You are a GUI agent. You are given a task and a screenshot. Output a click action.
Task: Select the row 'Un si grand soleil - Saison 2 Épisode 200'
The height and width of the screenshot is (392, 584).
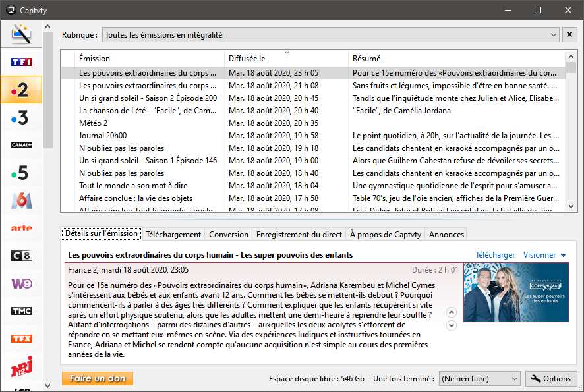click(x=313, y=98)
